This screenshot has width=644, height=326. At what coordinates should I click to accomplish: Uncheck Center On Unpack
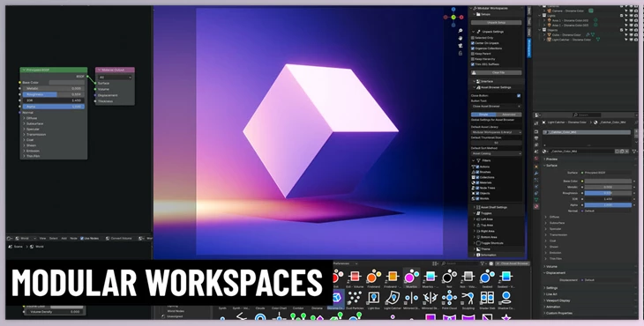click(x=473, y=43)
